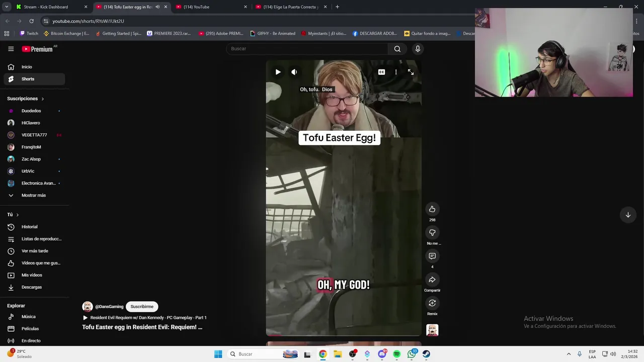Like the Short with thumbs up
Screen dimensions: 644x362
tap(432, 209)
